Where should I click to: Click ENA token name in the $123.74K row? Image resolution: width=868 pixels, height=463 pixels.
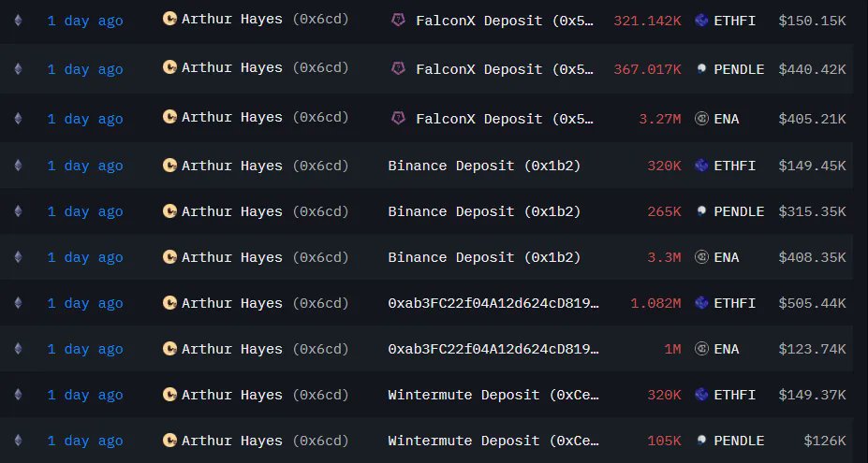(x=727, y=349)
